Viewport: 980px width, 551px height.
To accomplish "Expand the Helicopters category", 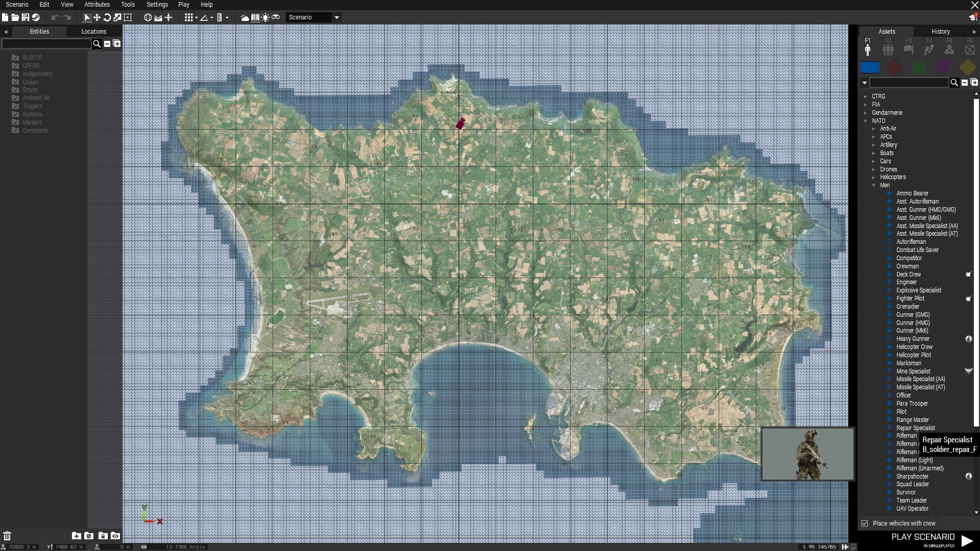I will [874, 177].
